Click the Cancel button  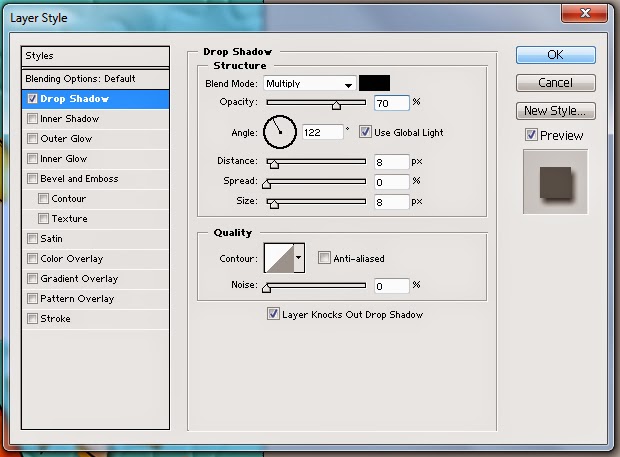click(556, 83)
